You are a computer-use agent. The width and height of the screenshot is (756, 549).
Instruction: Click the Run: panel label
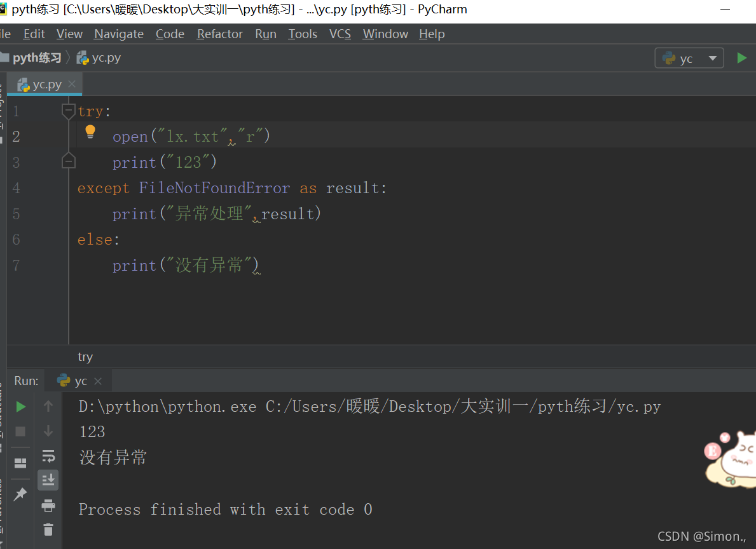pos(26,381)
